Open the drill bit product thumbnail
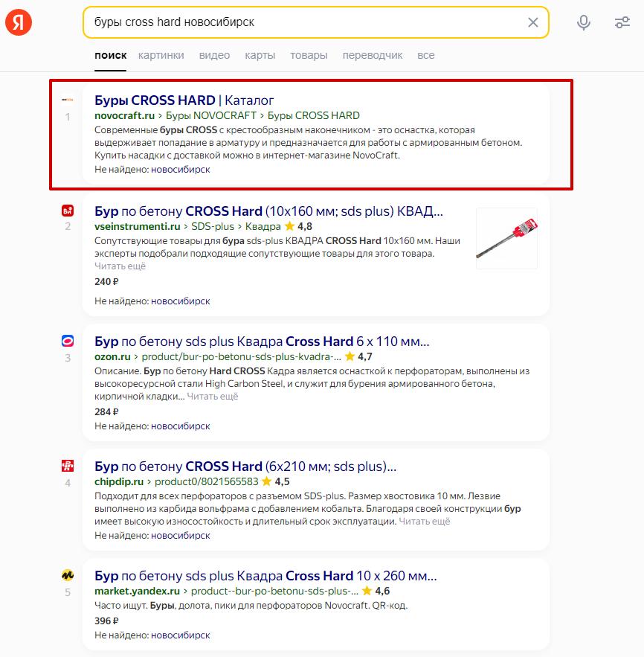The width and height of the screenshot is (644, 657). pos(507,238)
